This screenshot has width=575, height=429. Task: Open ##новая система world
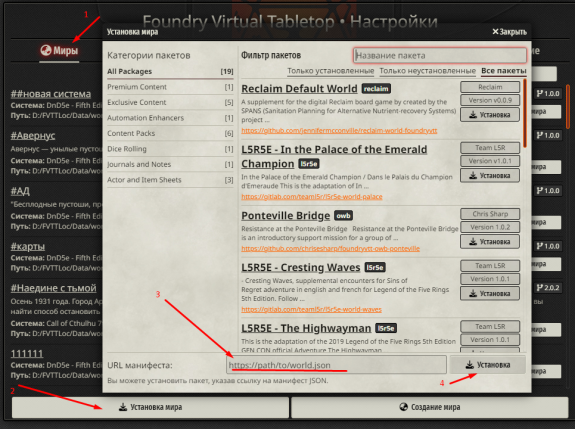(x=51, y=94)
